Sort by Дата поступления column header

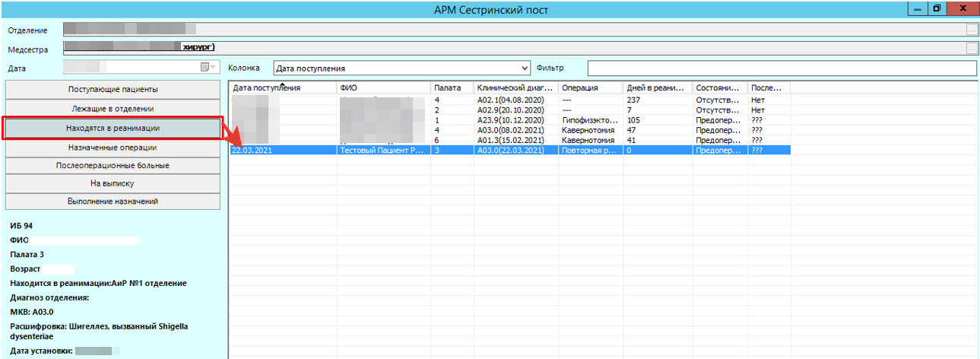coord(283,88)
